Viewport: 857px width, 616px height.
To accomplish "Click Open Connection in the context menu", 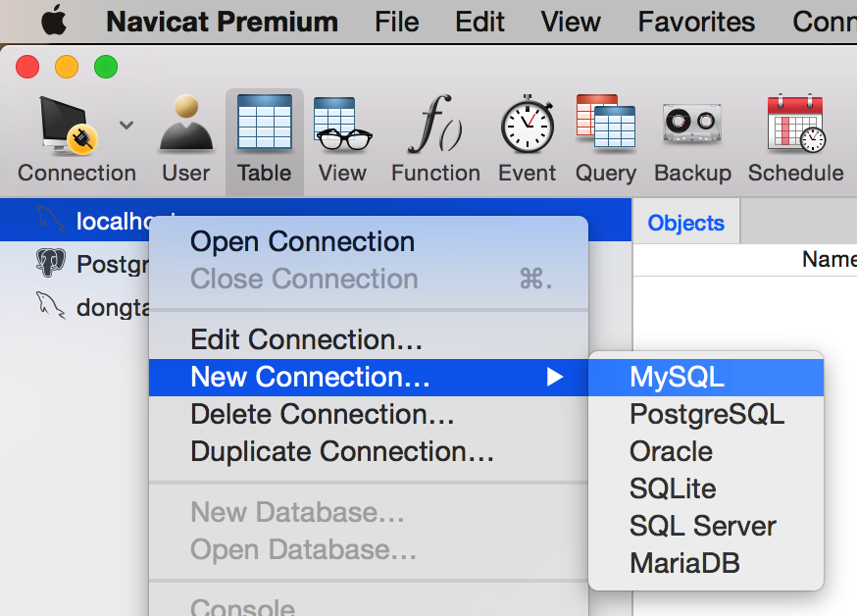I will point(300,241).
